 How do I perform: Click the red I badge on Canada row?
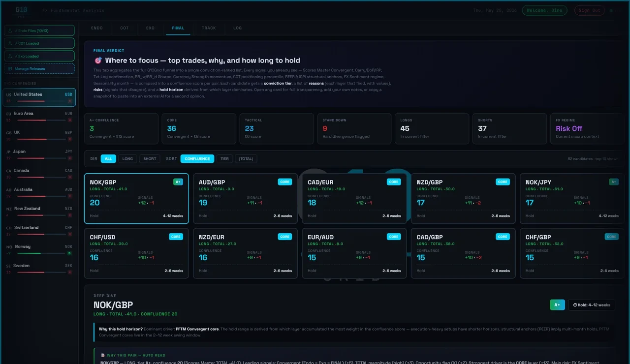tap(69, 177)
